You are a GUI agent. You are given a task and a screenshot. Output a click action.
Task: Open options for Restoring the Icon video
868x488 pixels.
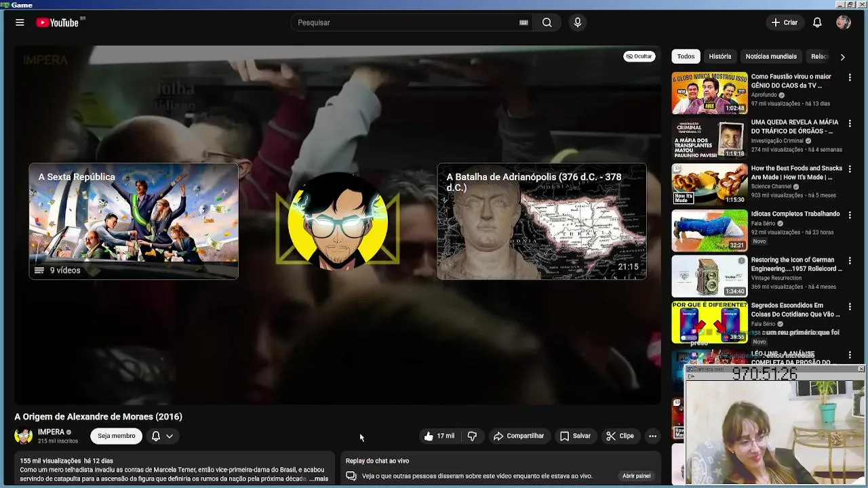point(850,261)
